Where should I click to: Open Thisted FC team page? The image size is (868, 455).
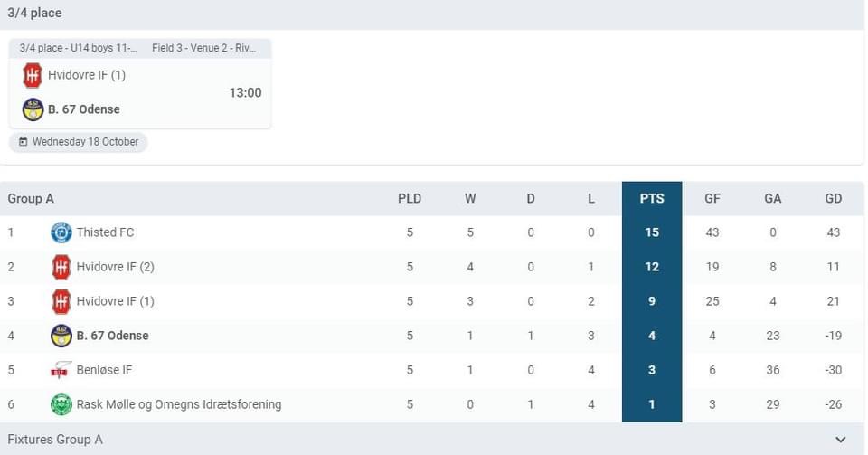click(105, 232)
